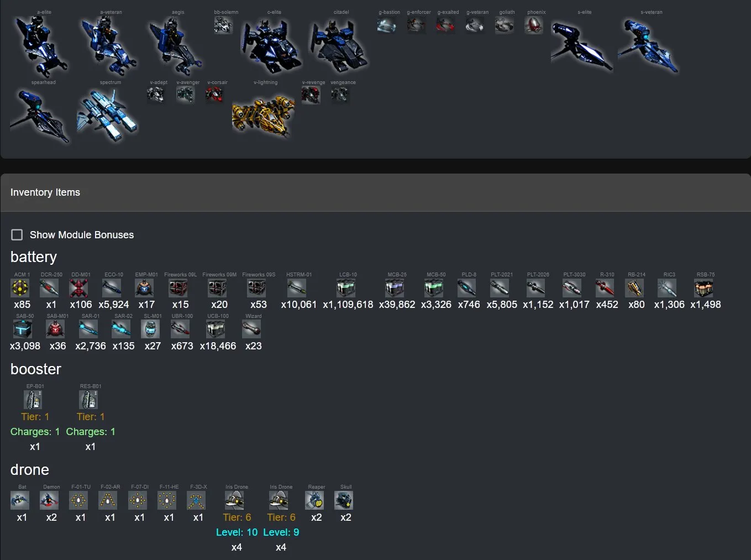The height and width of the screenshot is (560, 751).
Task: Click the Level 9 Iris Drone icon
Action: pos(279,500)
